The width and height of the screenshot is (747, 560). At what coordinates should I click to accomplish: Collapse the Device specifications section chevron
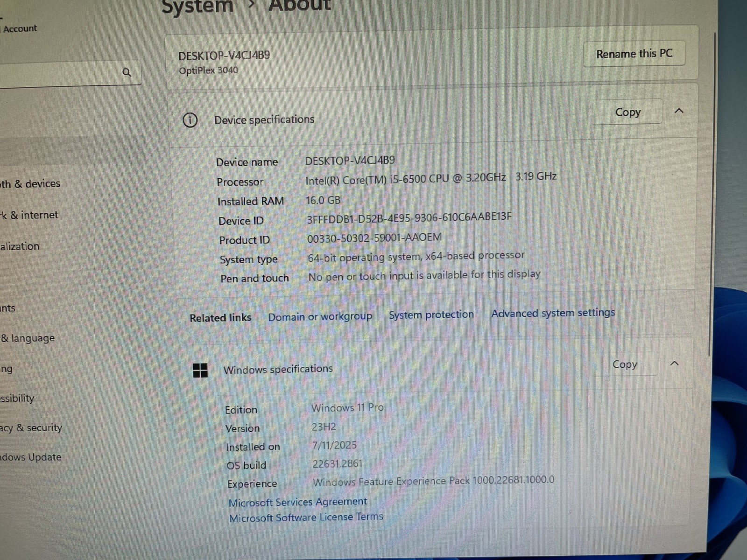679,111
